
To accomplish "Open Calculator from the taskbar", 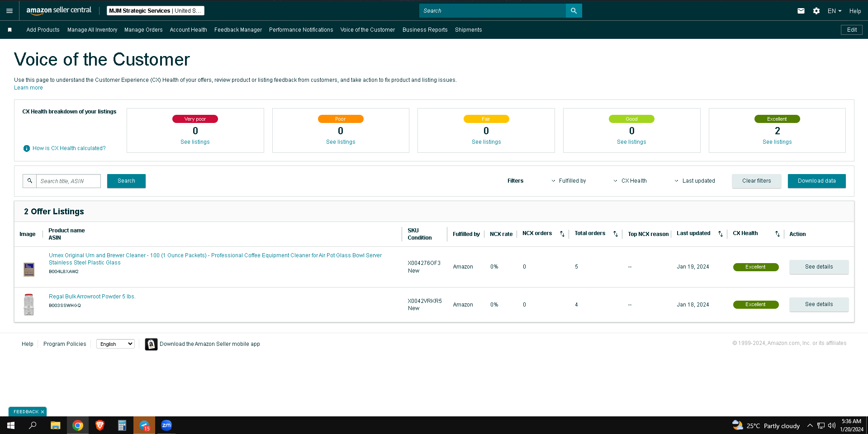I will tap(122, 425).
